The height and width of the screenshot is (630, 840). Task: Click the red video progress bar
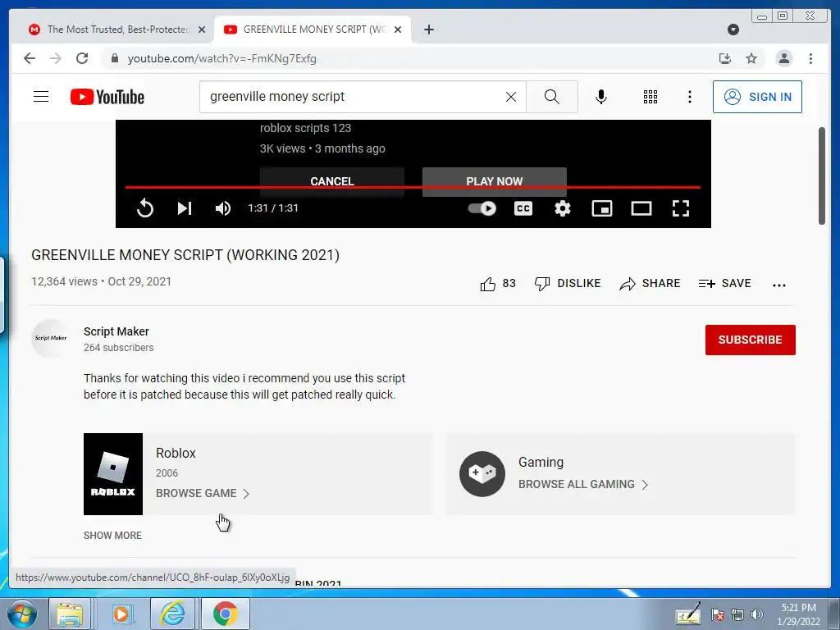tap(413, 188)
